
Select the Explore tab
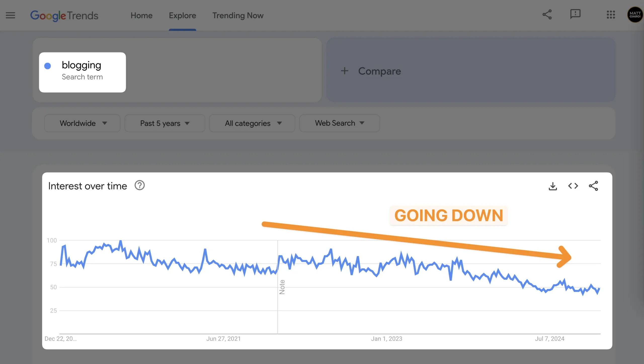(x=182, y=16)
